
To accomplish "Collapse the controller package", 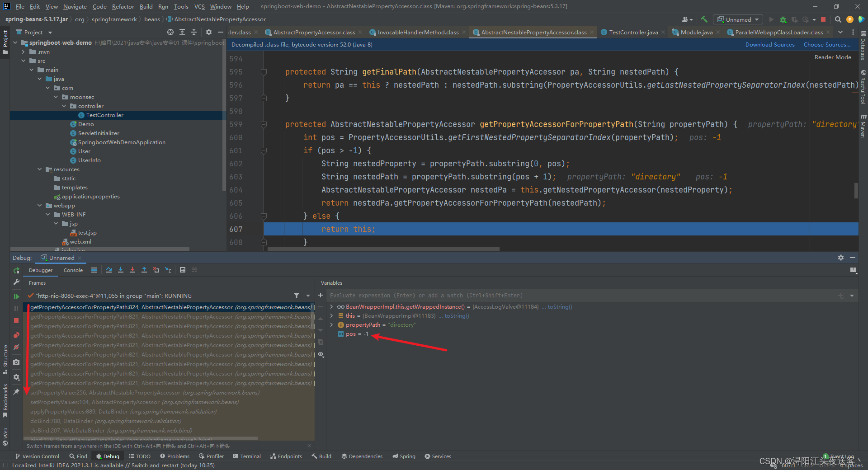I will [x=64, y=106].
